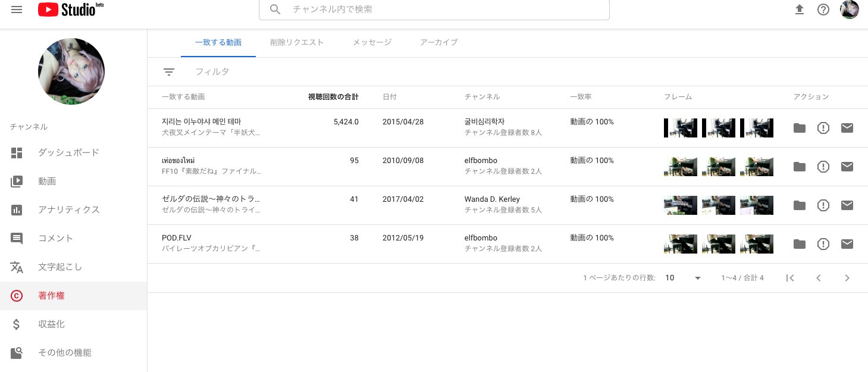
Task: Click the filter icon above the table
Action: tap(169, 71)
